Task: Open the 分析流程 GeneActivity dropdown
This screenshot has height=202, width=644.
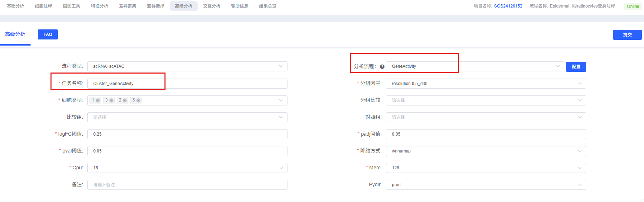Action: click(x=474, y=66)
